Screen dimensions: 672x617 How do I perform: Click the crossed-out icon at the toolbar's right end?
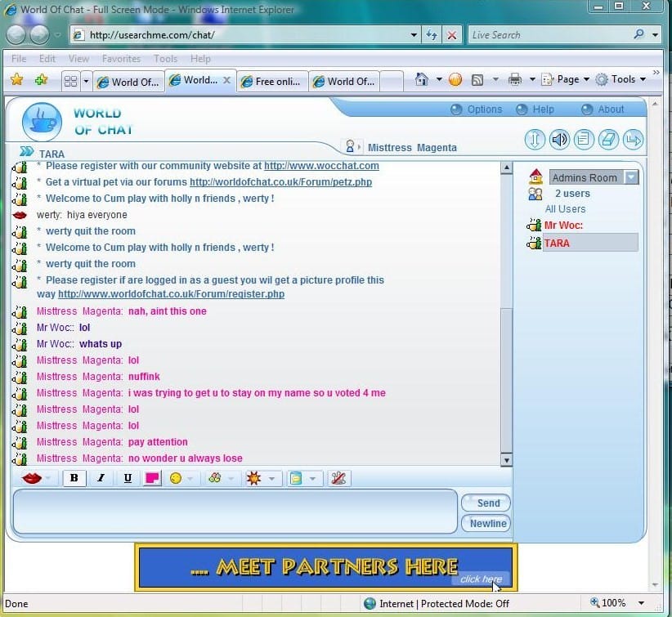tap(338, 478)
